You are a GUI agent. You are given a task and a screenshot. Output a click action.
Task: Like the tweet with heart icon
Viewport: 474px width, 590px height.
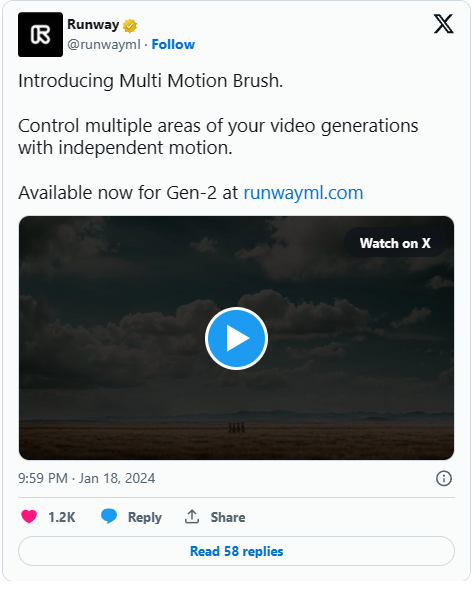[29, 517]
